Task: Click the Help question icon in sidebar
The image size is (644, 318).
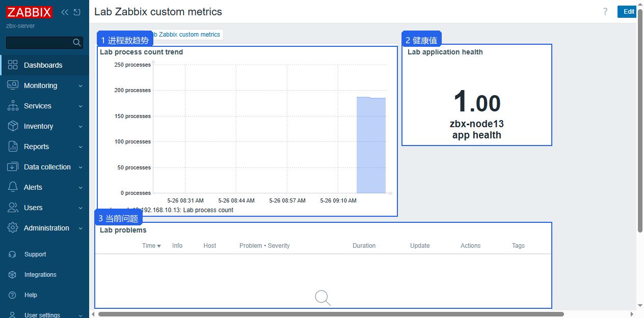Action: (x=13, y=295)
